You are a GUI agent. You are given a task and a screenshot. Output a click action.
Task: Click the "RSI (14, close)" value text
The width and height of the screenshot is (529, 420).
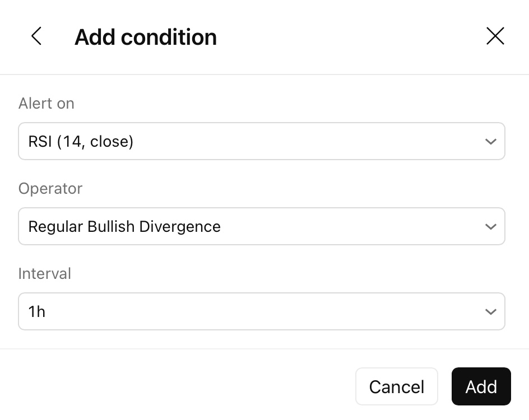(81, 142)
